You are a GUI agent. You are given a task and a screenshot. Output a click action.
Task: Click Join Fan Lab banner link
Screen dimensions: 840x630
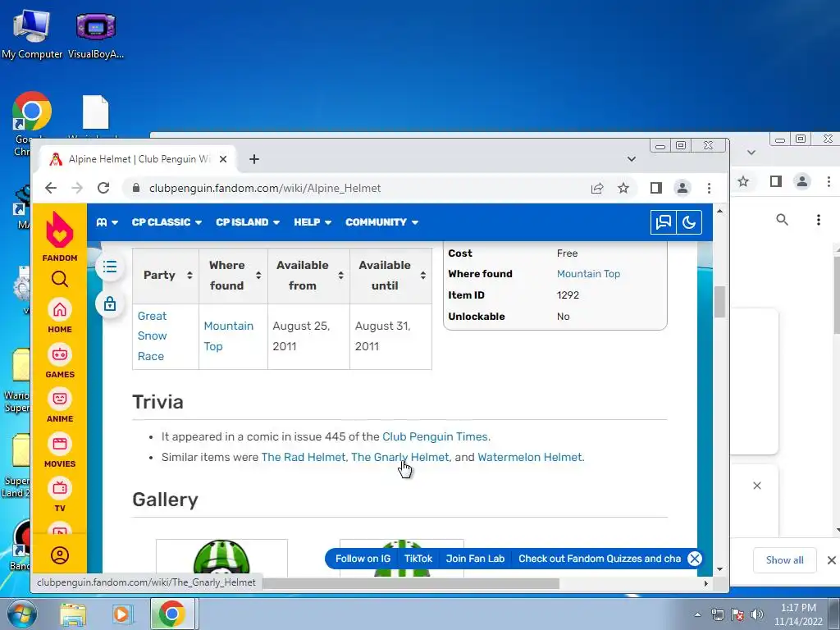pyautogui.click(x=475, y=559)
